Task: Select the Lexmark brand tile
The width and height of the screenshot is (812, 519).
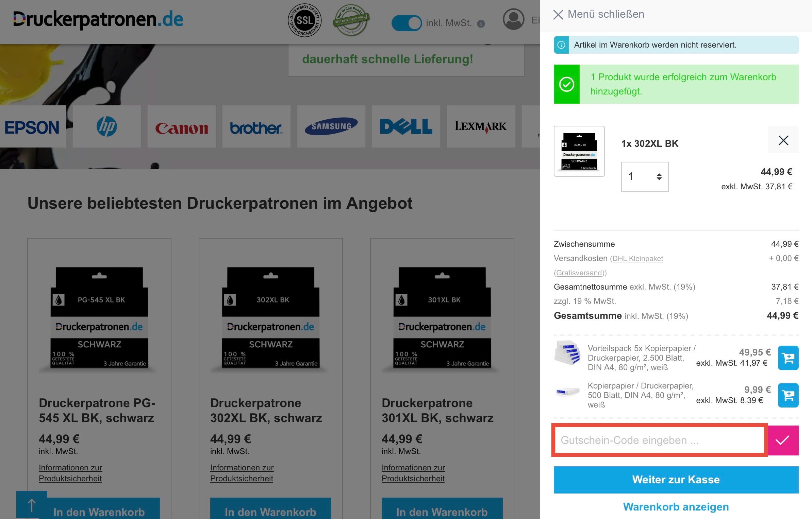Action: (x=481, y=126)
